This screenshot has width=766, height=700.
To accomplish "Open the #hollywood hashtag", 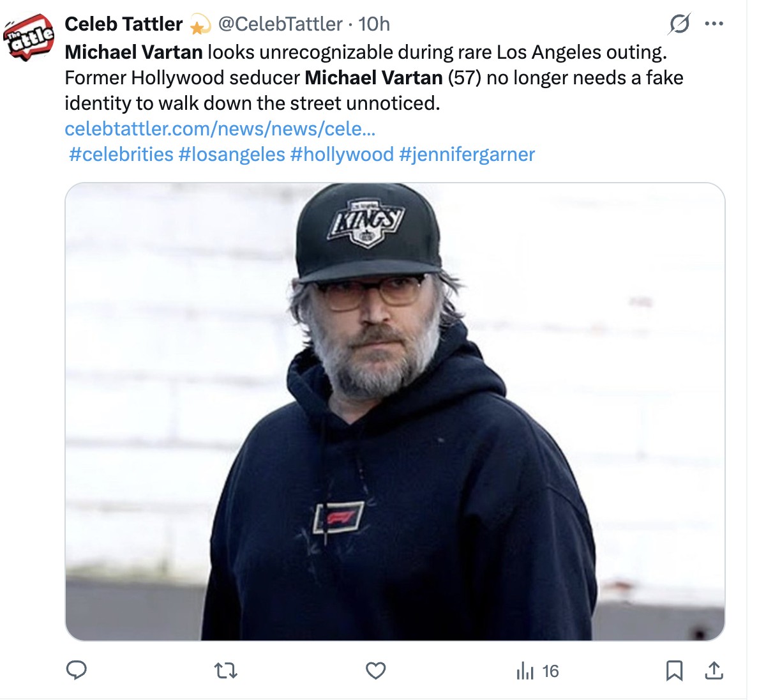I will coord(342,155).
